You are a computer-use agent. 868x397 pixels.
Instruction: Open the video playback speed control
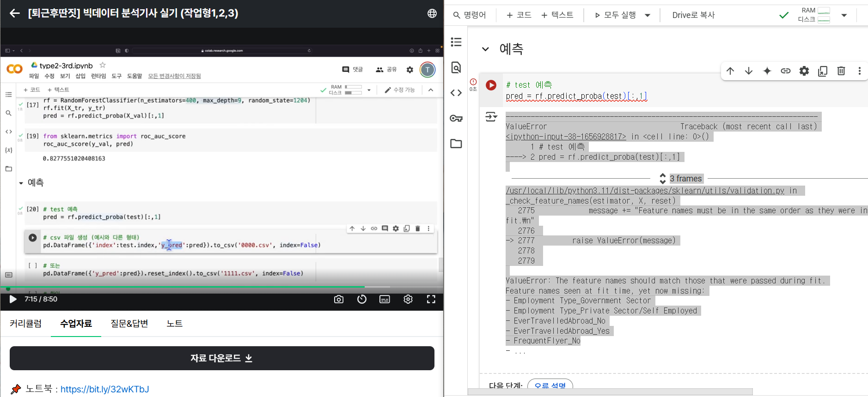pyautogui.click(x=362, y=299)
